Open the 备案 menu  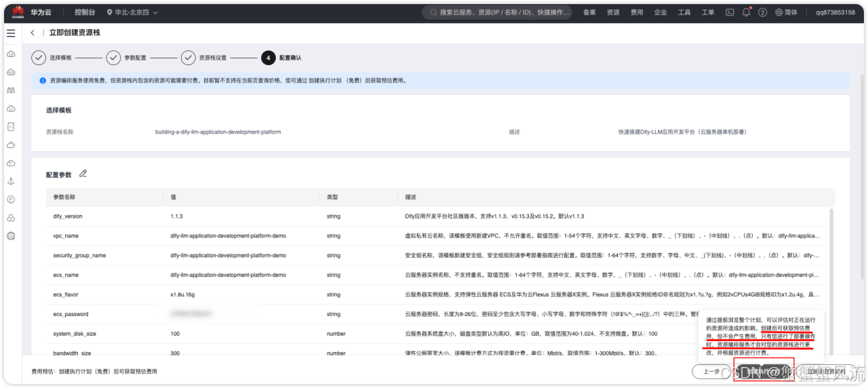pyautogui.click(x=590, y=12)
